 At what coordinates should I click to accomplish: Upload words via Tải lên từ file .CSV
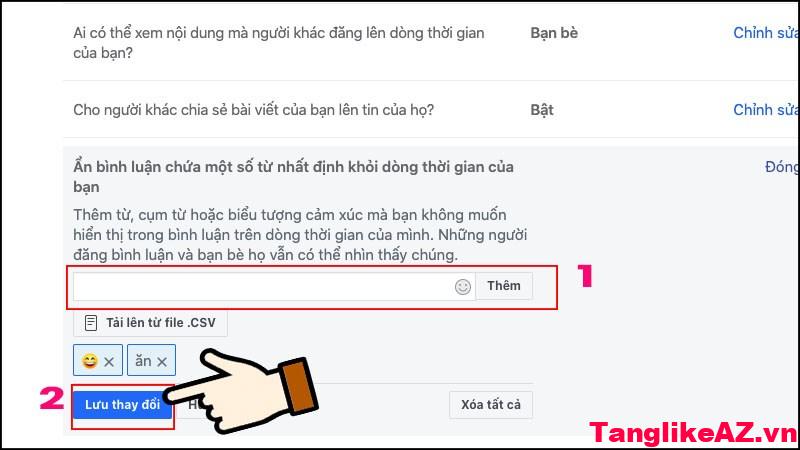(x=150, y=323)
